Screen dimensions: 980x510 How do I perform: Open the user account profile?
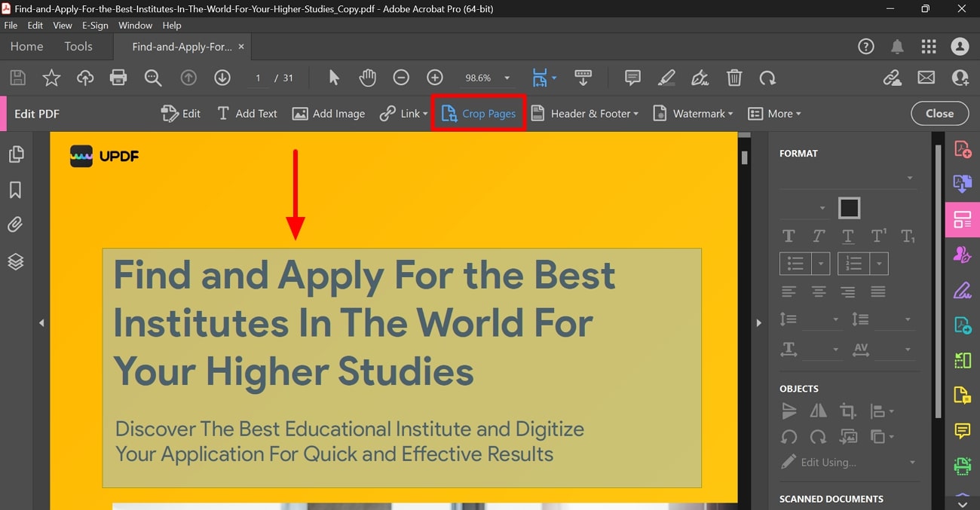960,47
